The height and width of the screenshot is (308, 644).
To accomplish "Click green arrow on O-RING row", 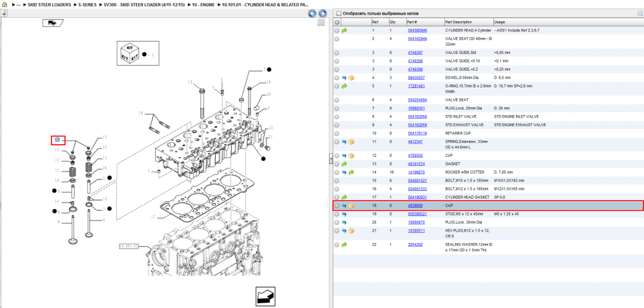I will pyautogui.click(x=344, y=86).
